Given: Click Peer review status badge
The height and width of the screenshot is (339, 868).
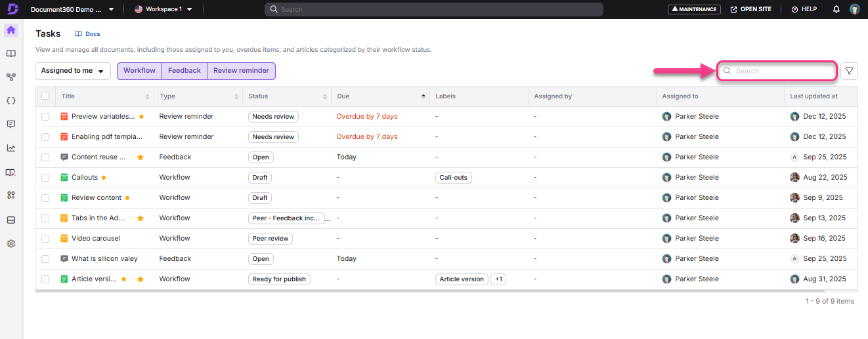Looking at the screenshot, I should click(271, 239).
